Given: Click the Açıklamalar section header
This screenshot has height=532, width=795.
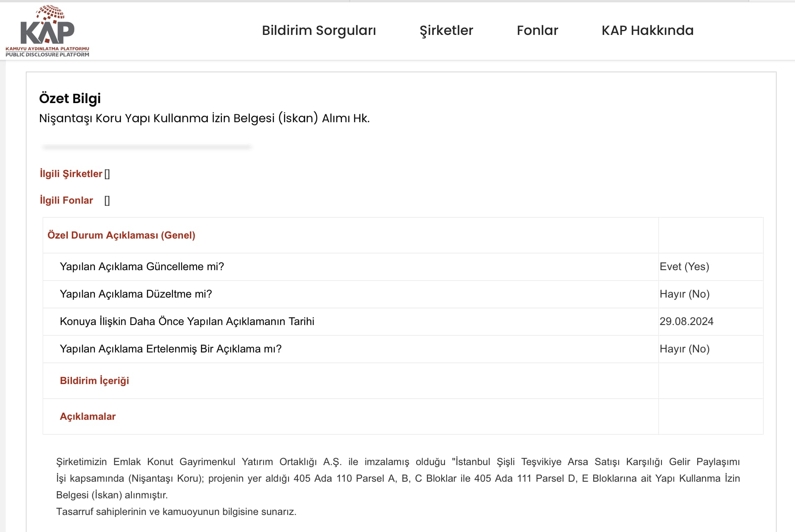Looking at the screenshot, I should pos(88,416).
